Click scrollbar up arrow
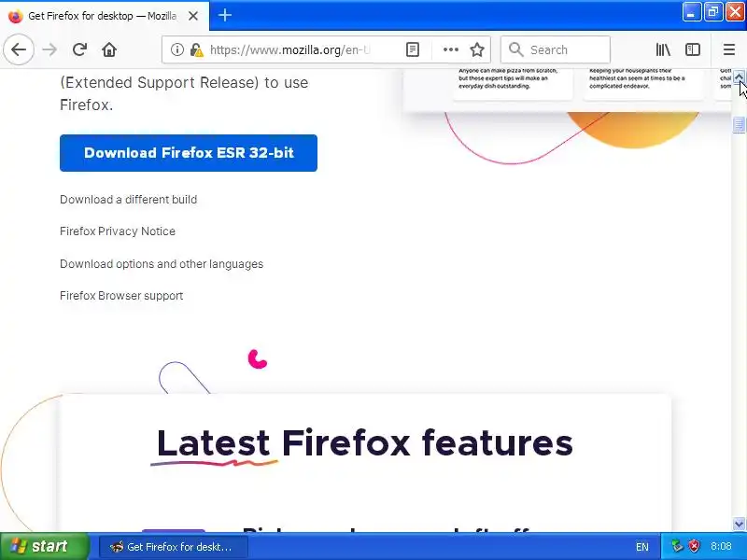 739,77
